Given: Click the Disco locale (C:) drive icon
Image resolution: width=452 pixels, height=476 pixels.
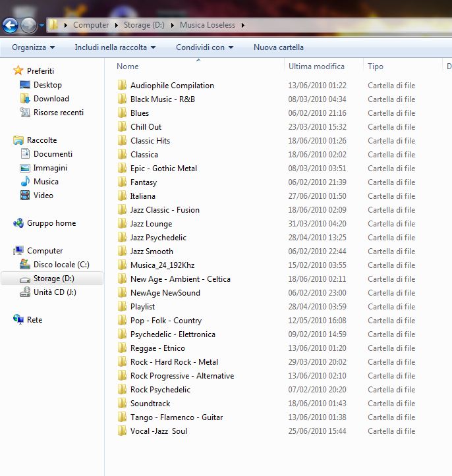Looking at the screenshot, I should tap(25, 265).
